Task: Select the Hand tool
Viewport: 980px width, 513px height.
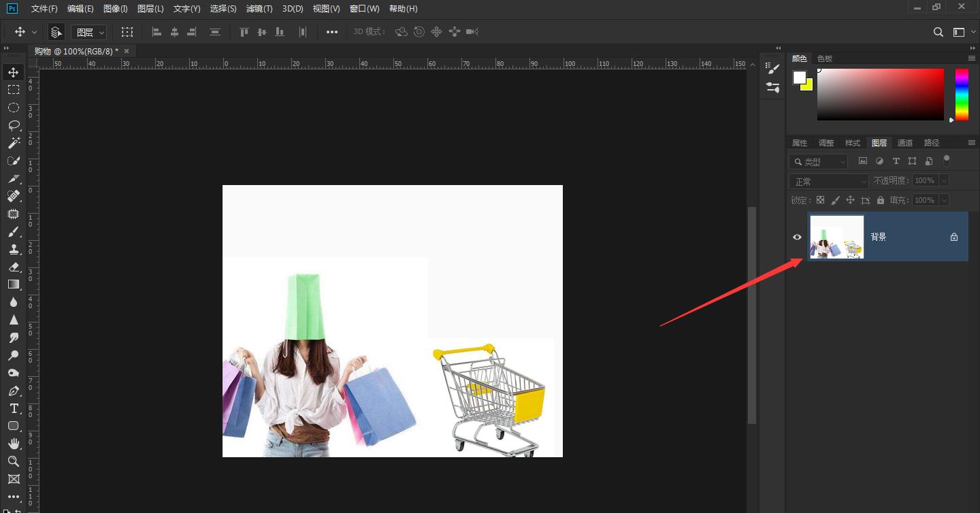Action: 14,444
